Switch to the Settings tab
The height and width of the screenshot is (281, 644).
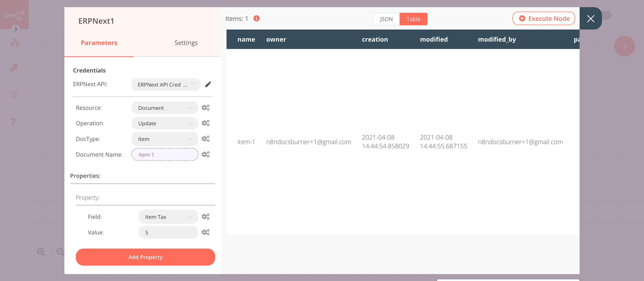pyautogui.click(x=186, y=42)
